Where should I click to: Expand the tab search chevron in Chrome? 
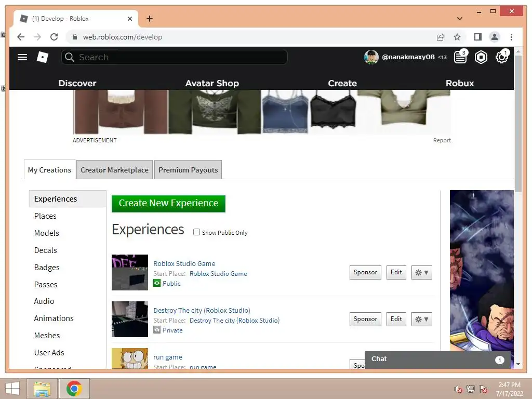point(460,19)
